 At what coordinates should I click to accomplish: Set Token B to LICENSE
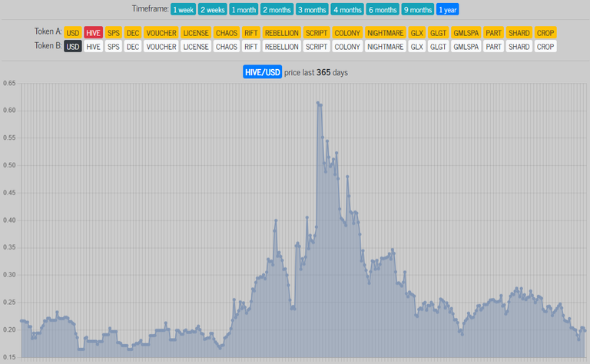196,47
